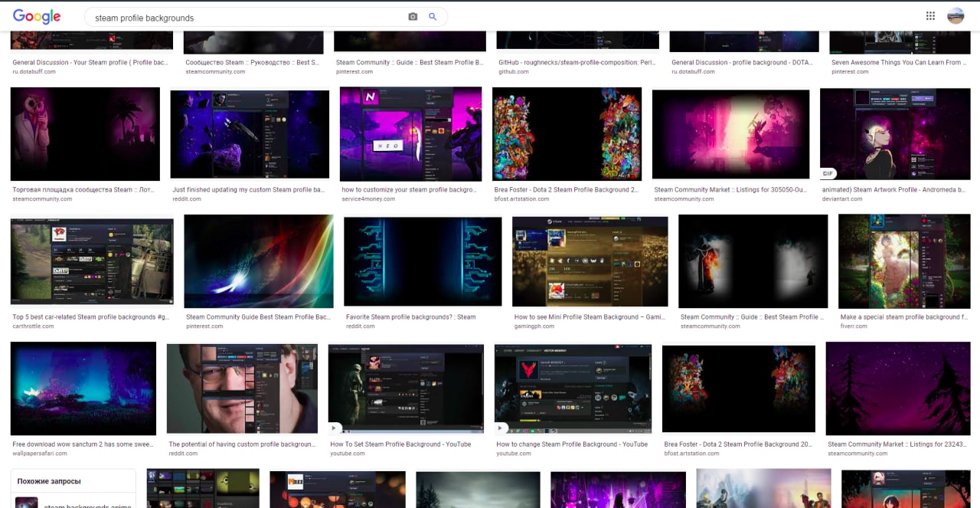The image size is (980, 508).
Task: Open thumbnail 'how to customize your steam profile'
Action: (410, 134)
